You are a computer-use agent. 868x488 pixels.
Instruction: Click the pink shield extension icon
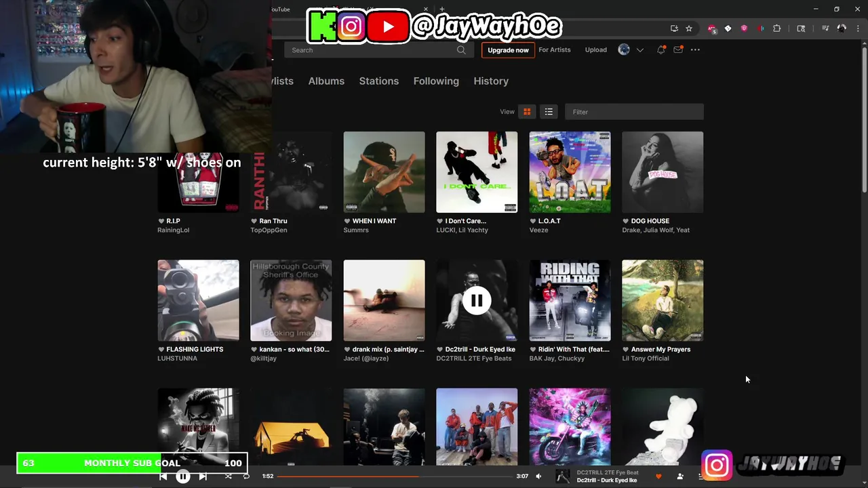(x=744, y=28)
